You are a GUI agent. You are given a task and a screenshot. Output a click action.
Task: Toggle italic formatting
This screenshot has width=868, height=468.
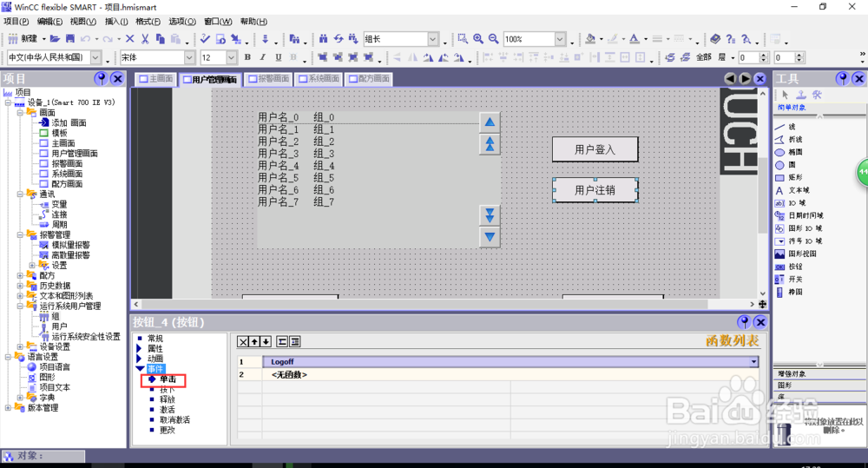tap(263, 57)
